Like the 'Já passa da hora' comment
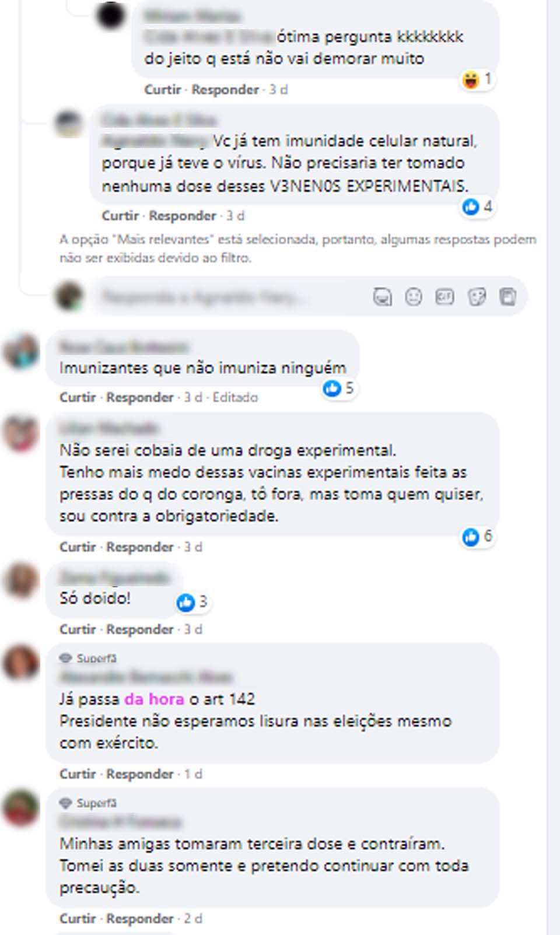This screenshot has width=560, height=935. pos(78,775)
